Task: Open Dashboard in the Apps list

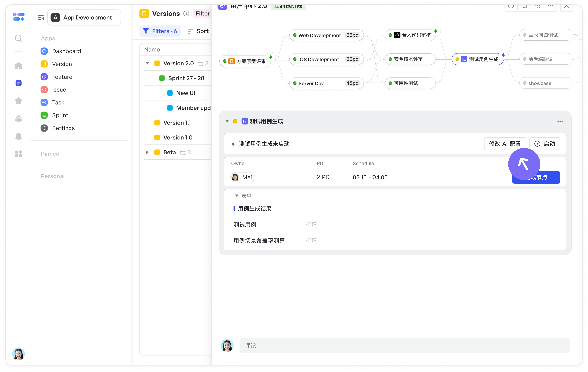Action: tap(61, 51)
